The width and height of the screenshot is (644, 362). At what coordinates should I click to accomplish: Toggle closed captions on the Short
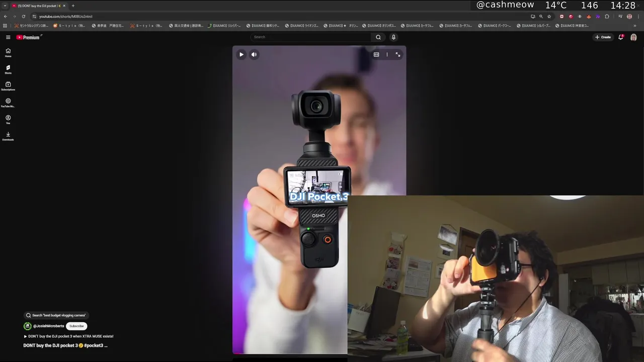pos(376,54)
